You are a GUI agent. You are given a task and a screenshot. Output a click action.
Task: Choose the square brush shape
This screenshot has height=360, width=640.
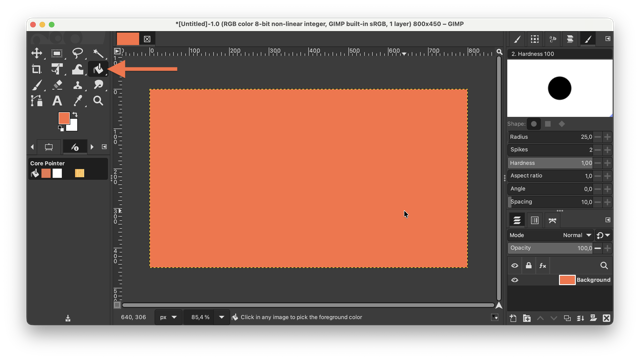(x=548, y=124)
